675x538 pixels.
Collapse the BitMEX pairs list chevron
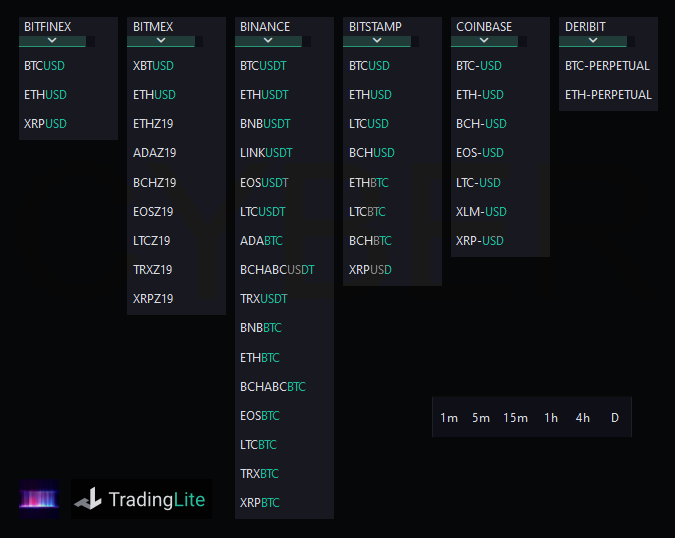coord(160,41)
